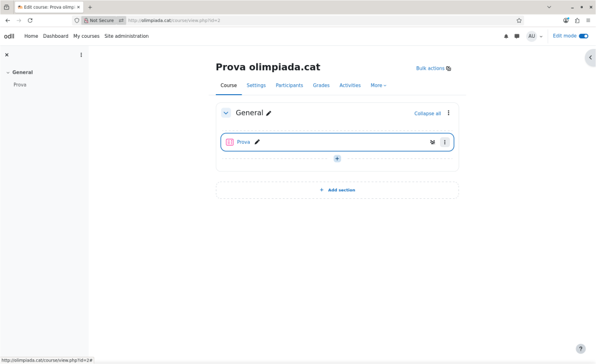596x364 pixels.
Task: Open the General section three-dot menu
Action: [x=448, y=113]
